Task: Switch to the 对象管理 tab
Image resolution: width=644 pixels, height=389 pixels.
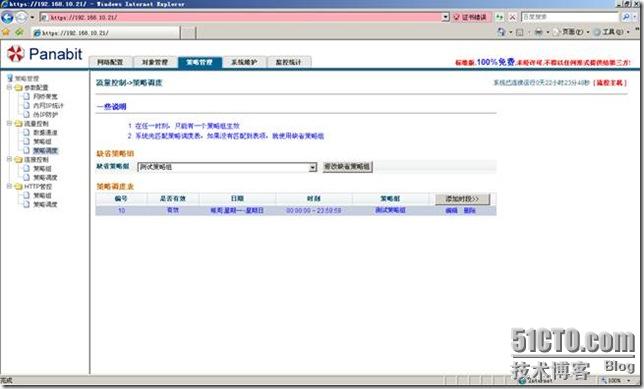Action: coord(155,62)
